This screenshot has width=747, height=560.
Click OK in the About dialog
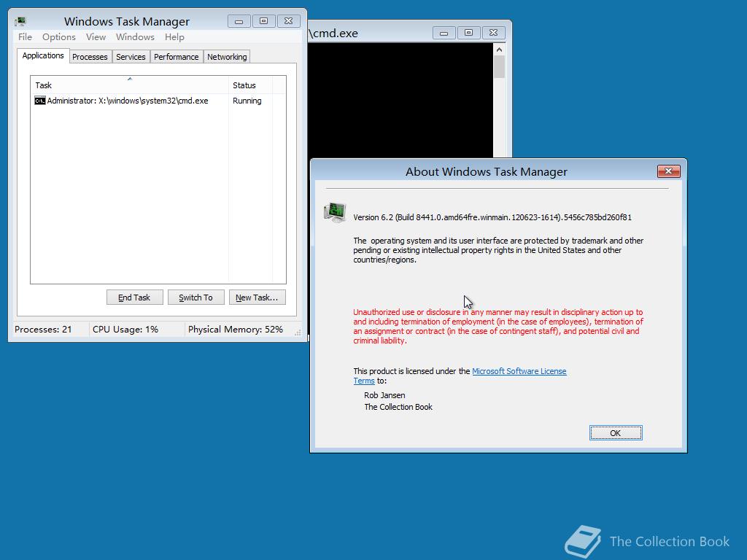[x=616, y=433]
